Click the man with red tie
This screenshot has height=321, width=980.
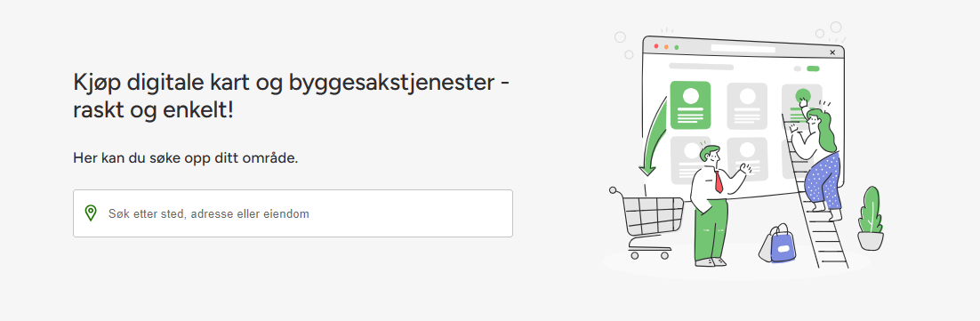[716, 206]
